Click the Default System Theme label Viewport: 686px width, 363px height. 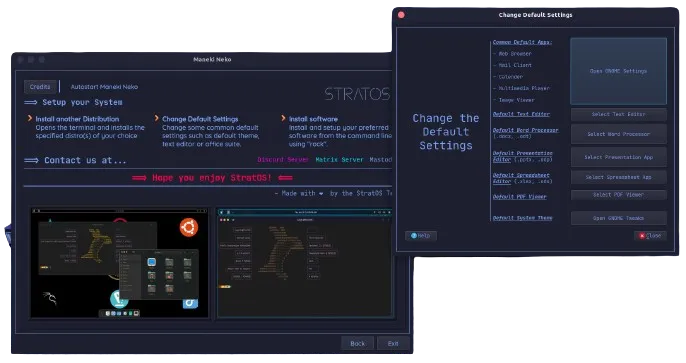tap(522, 218)
